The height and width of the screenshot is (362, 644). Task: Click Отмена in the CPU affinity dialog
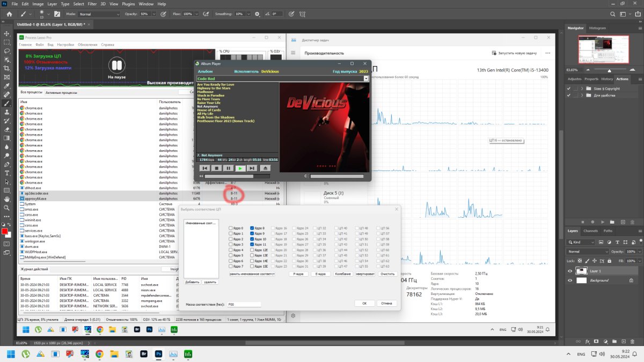click(x=386, y=303)
